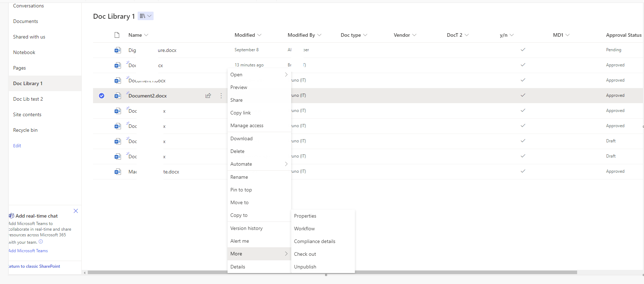Choose Rename in the context menu
This screenshot has width=644, height=284.
click(x=259, y=177)
